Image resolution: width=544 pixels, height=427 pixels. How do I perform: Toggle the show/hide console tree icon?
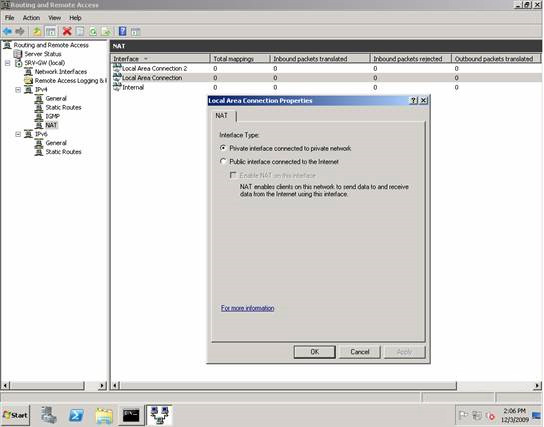coord(51,32)
